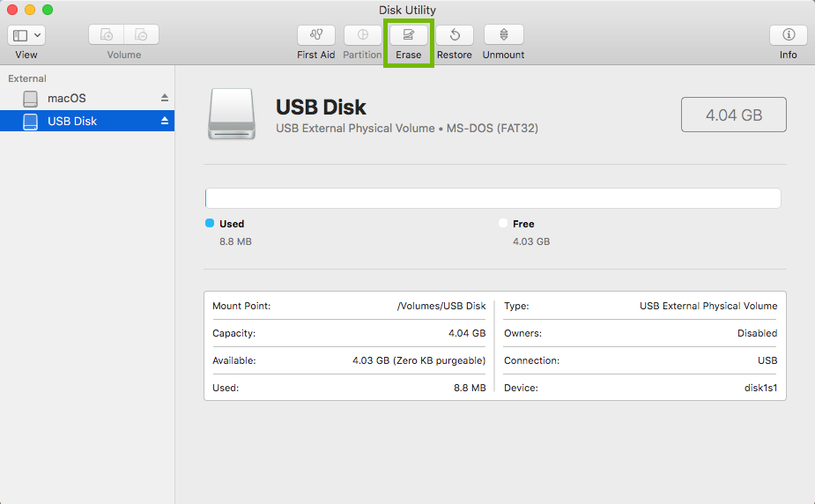Eject the macOS volume

[165, 98]
